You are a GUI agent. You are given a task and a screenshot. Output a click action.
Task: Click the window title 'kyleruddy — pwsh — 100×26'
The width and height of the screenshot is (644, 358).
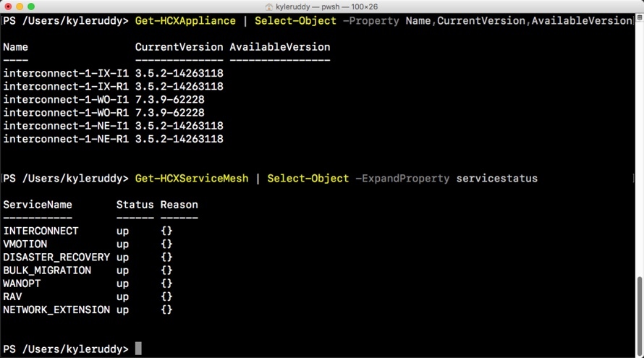(326, 7)
